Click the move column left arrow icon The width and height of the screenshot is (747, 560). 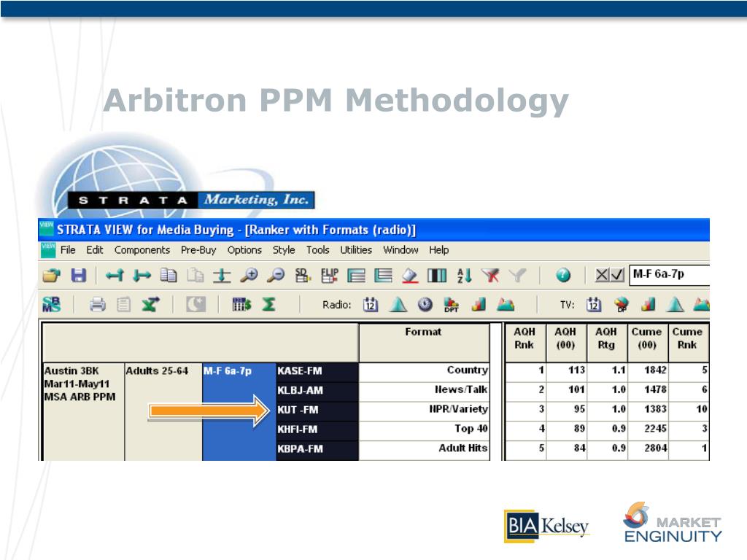point(115,275)
